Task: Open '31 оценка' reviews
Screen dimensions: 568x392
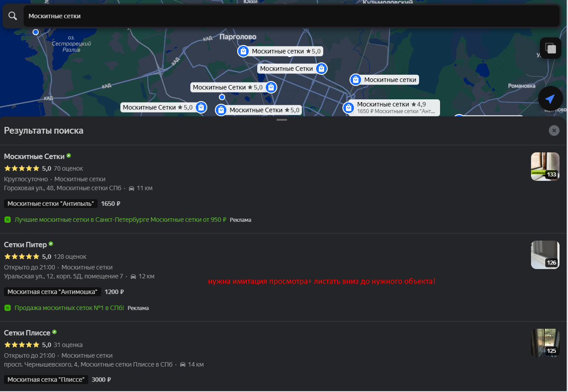Action: (x=68, y=345)
